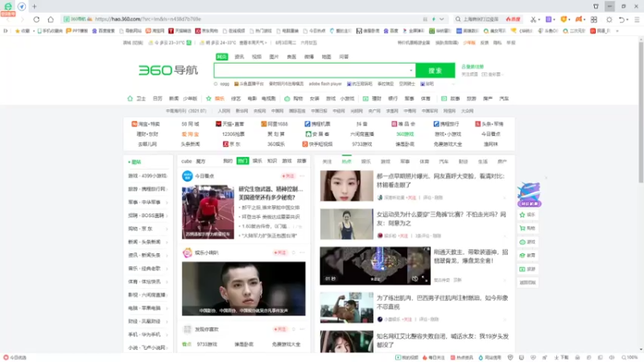The height and width of the screenshot is (362, 644).
Task: Open the 携程机票 site link
Action: point(317,124)
